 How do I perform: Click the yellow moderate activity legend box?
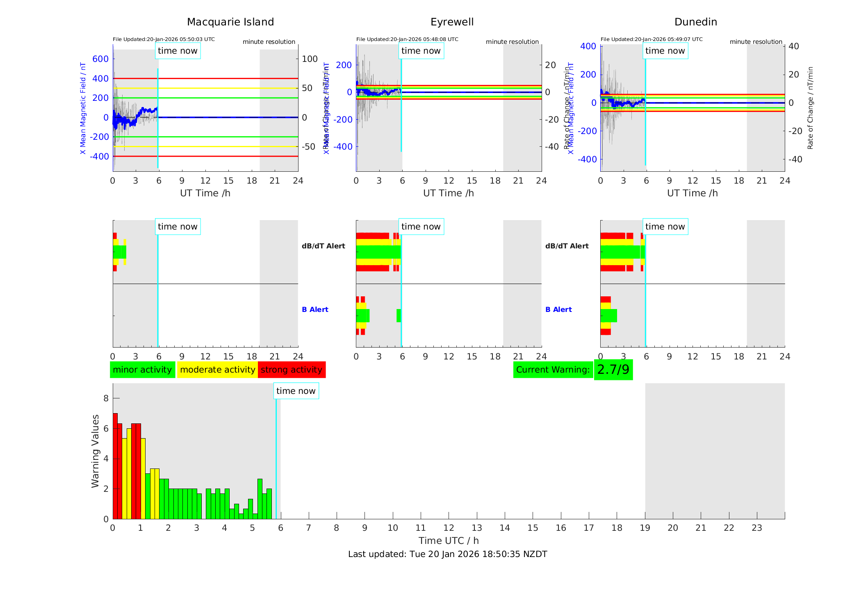click(217, 370)
